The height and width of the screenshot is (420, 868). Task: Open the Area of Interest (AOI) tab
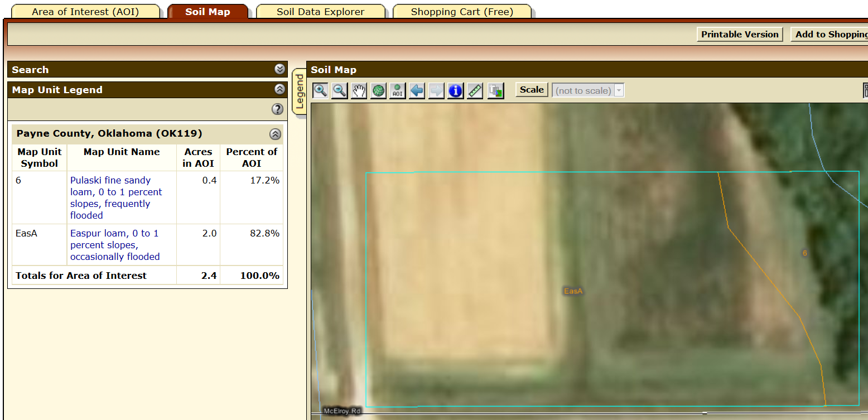pos(85,11)
